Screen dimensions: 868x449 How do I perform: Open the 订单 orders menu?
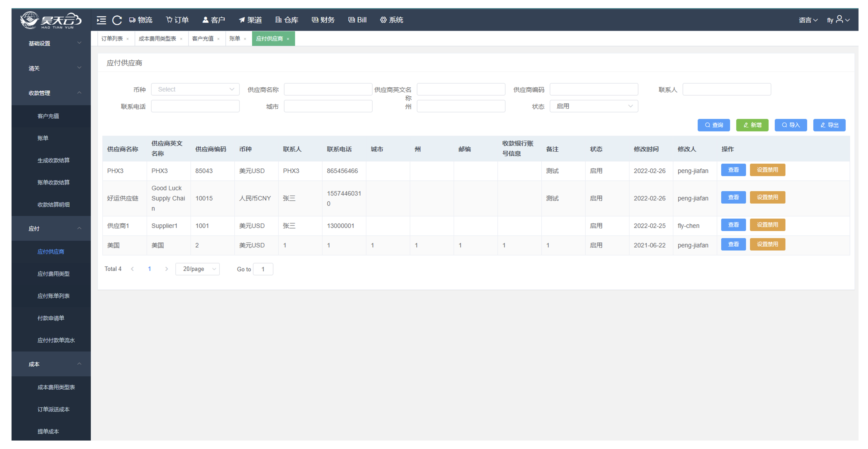(178, 20)
